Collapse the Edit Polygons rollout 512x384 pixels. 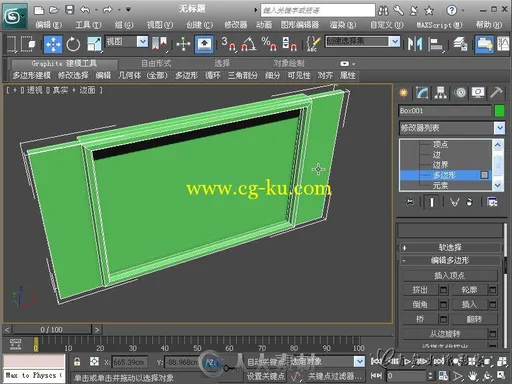(450, 260)
